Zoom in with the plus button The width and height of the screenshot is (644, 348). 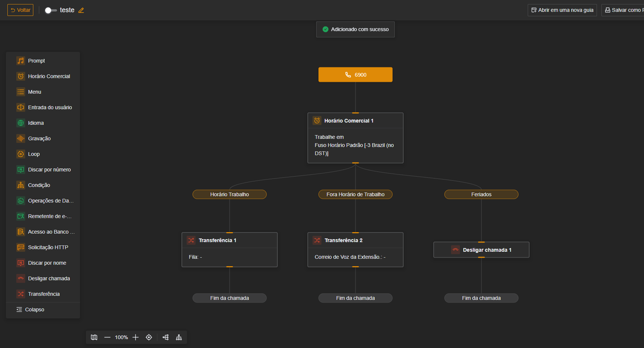click(136, 337)
